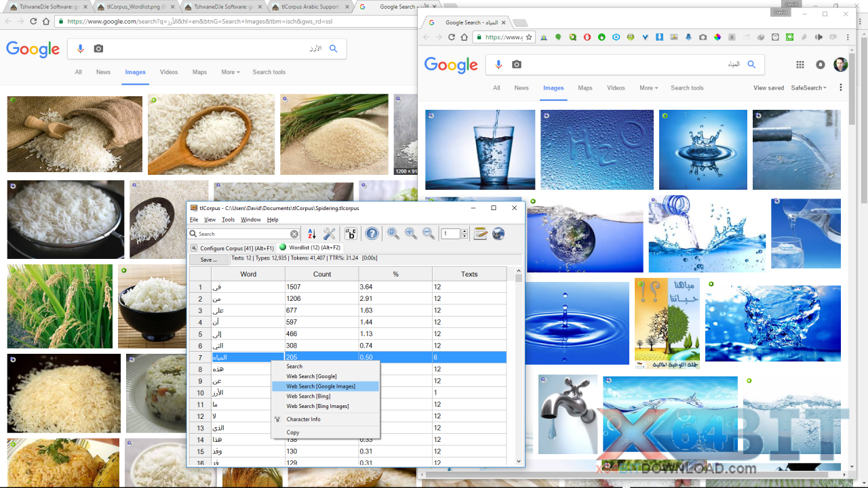Click the Save ... button in tlCorpus
This screenshot has height=488, width=868.
click(209, 259)
